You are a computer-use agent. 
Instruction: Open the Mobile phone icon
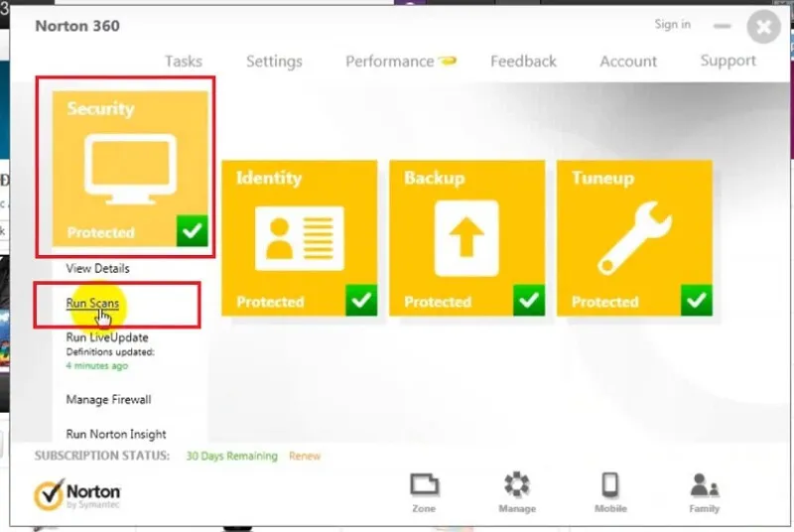(610, 484)
